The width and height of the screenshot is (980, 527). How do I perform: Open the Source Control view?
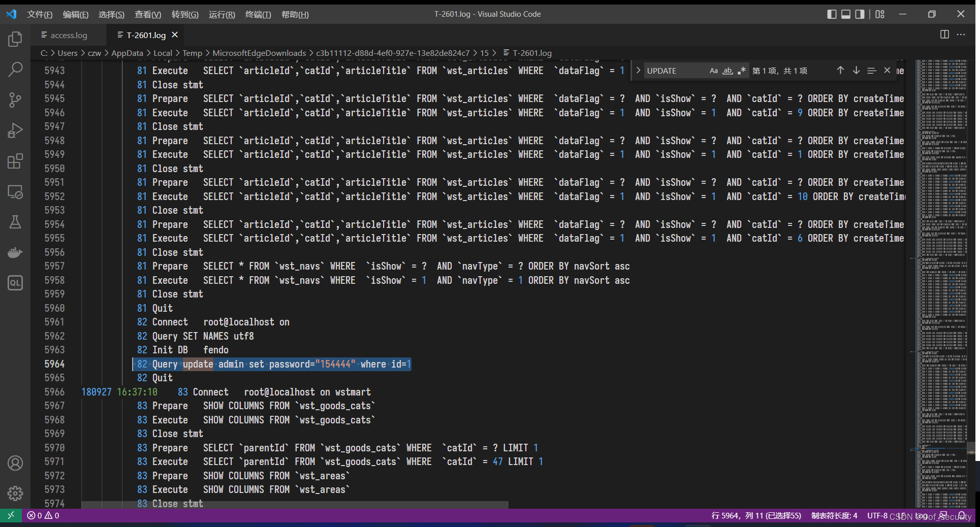[x=15, y=100]
